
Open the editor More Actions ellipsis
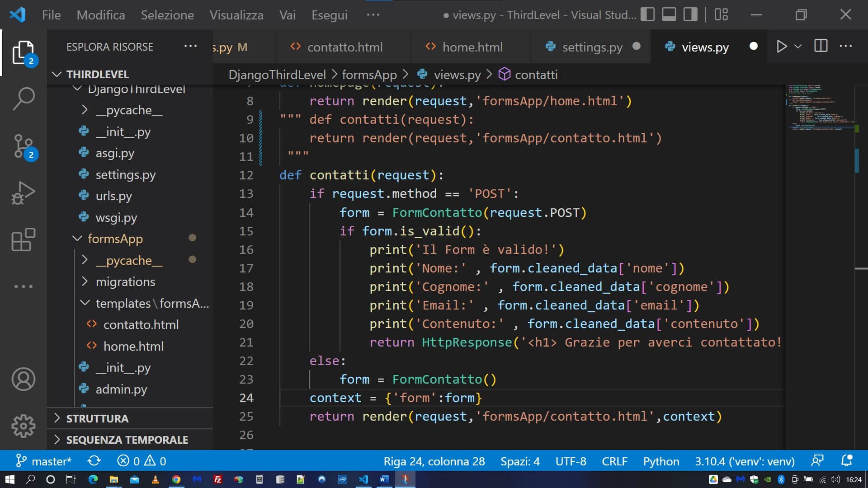tap(846, 46)
